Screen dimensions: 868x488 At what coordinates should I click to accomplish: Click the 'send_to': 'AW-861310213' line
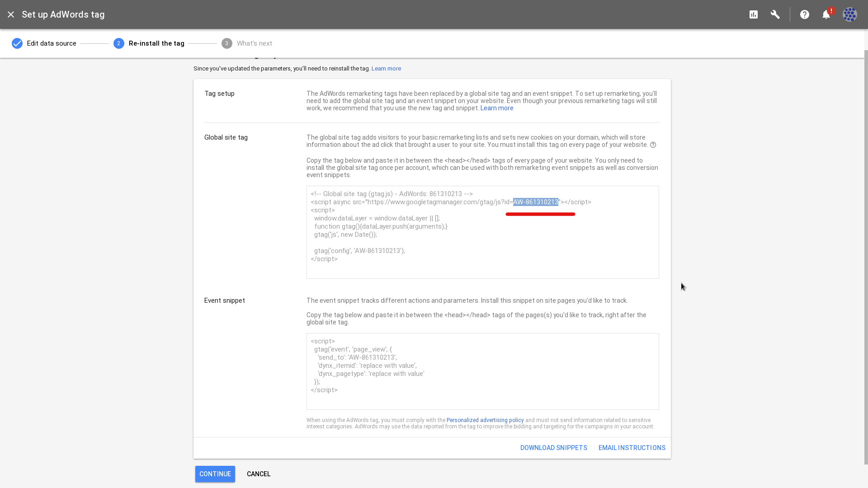[x=357, y=357]
